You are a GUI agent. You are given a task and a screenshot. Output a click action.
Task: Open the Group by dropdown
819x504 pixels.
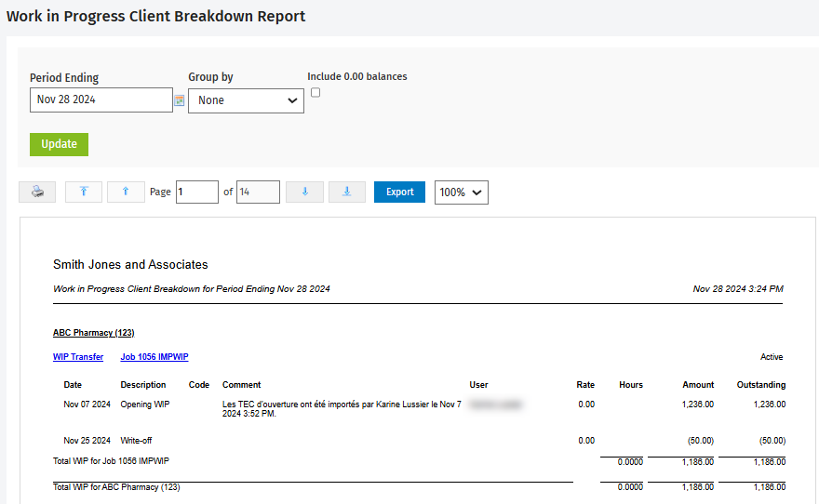[x=246, y=100]
